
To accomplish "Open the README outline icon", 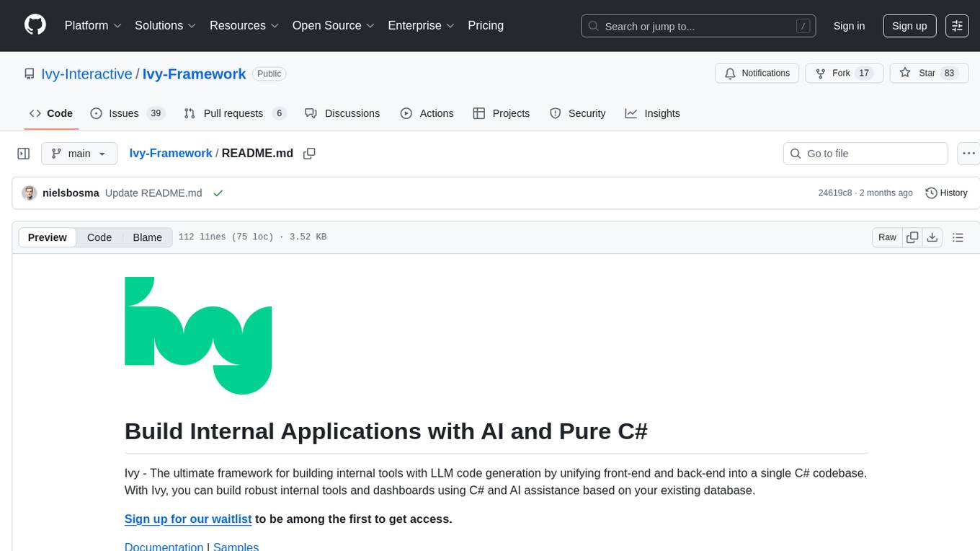I will pos(958,237).
